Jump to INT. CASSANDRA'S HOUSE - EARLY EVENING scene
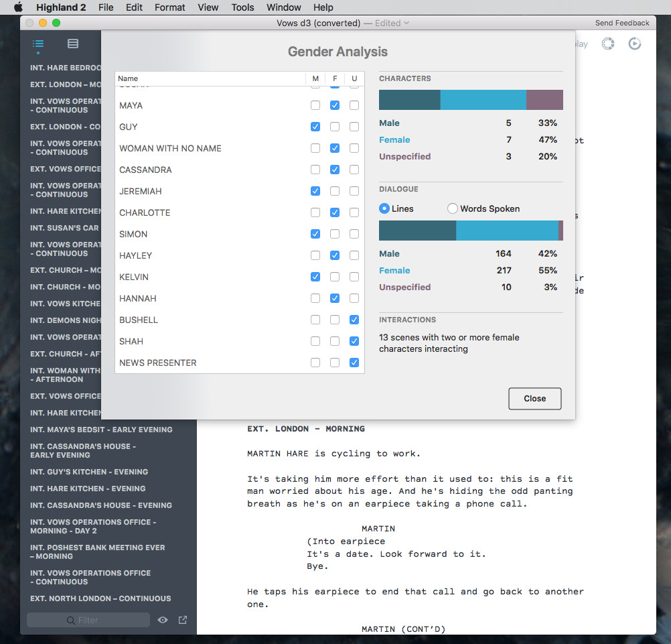 click(83, 450)
